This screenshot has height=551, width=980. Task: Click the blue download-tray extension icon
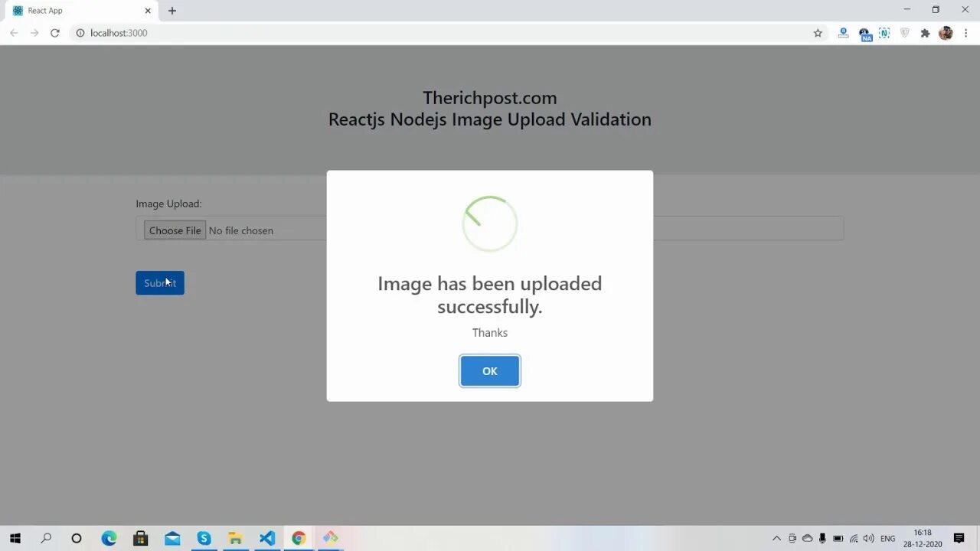(x=843, y=33)
